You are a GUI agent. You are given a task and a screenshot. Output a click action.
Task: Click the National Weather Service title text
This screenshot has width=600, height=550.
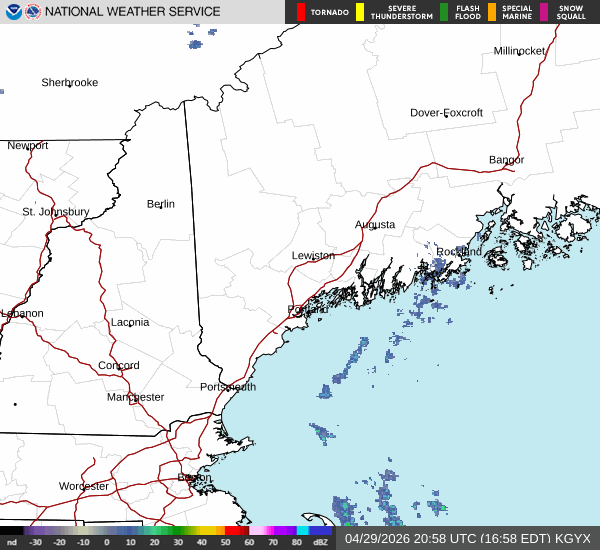click(132, 12)
